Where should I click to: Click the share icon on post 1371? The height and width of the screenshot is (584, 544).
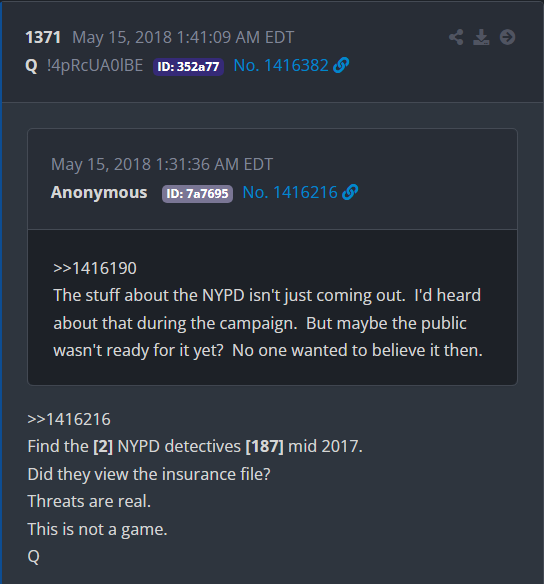(x=456, y=37)
